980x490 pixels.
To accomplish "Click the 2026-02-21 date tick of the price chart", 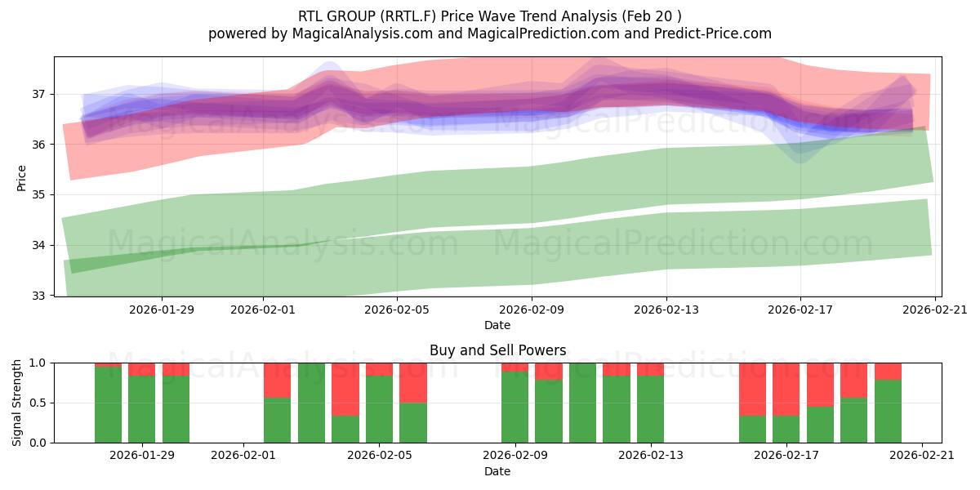I will click(x=934, y=310).
